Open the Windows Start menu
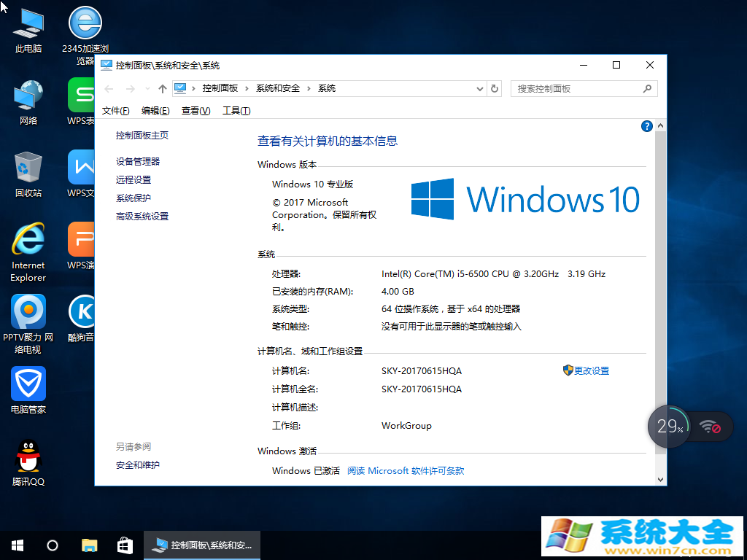Viewport: 747px width, 560px height. click(x=18, y=545)
